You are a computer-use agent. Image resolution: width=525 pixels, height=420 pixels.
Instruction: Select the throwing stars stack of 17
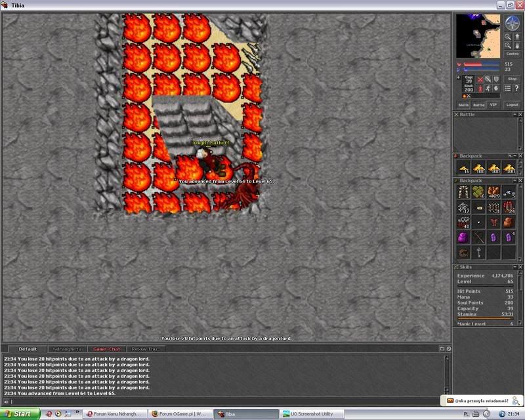[463, 207]
